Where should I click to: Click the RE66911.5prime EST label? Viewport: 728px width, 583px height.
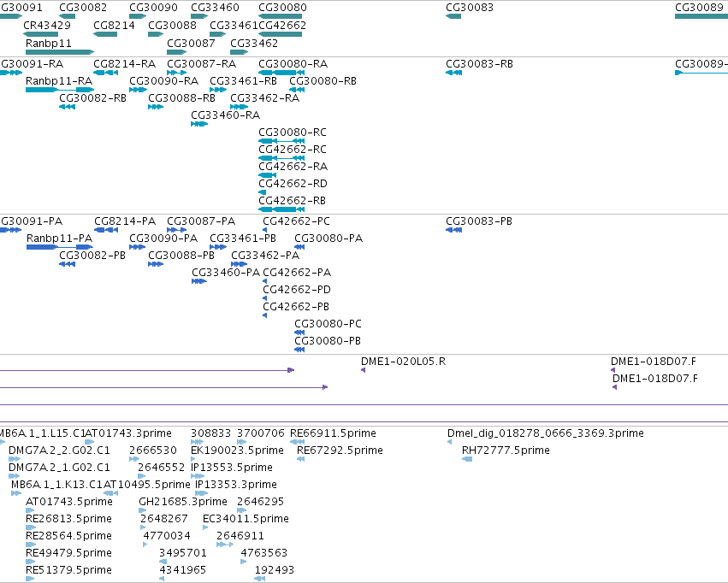(x=333, y=433)
